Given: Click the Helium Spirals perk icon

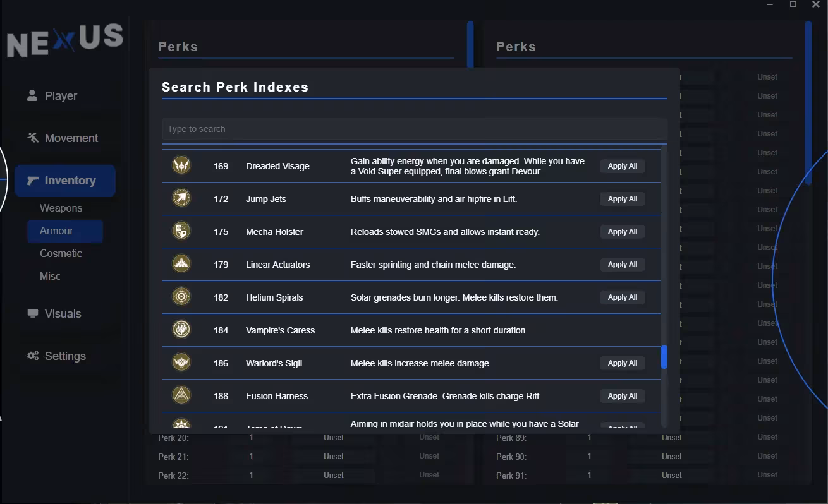Looking at the screenshot, I should tap(181, 297).
